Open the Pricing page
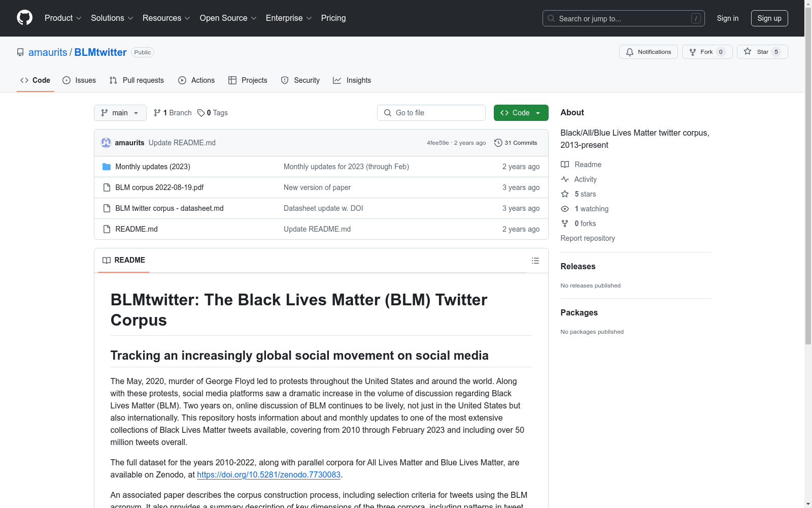 (333, 18)
